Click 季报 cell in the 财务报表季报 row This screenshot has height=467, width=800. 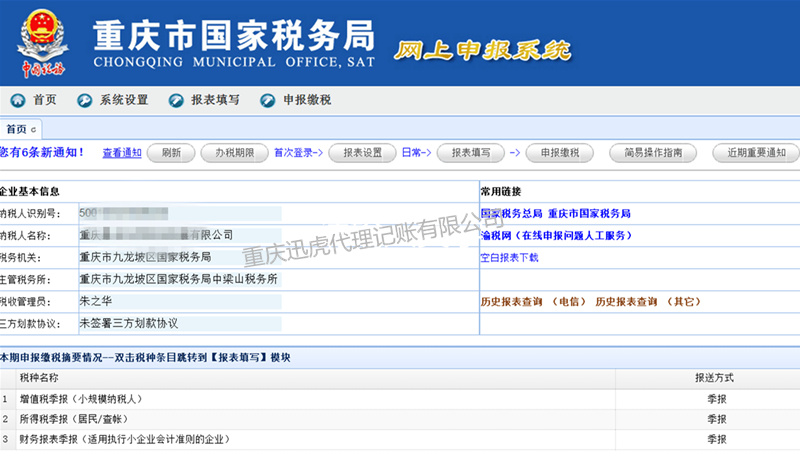(x=717, y=439)
